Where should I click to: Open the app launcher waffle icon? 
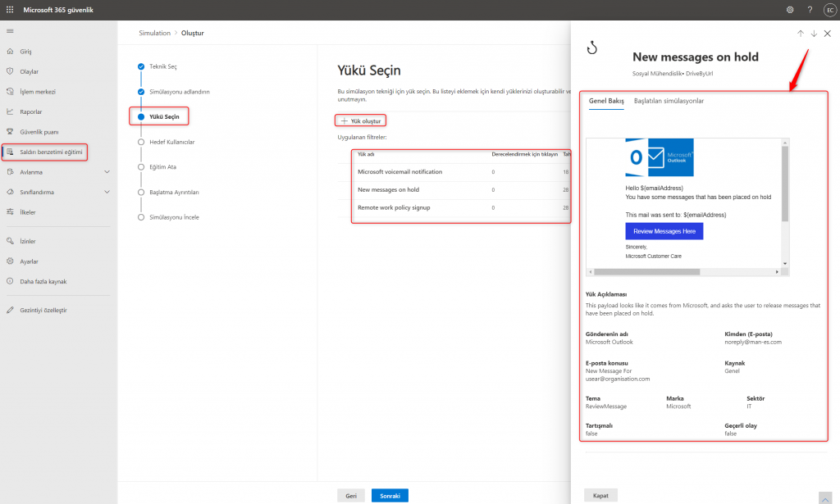point(10,10)
